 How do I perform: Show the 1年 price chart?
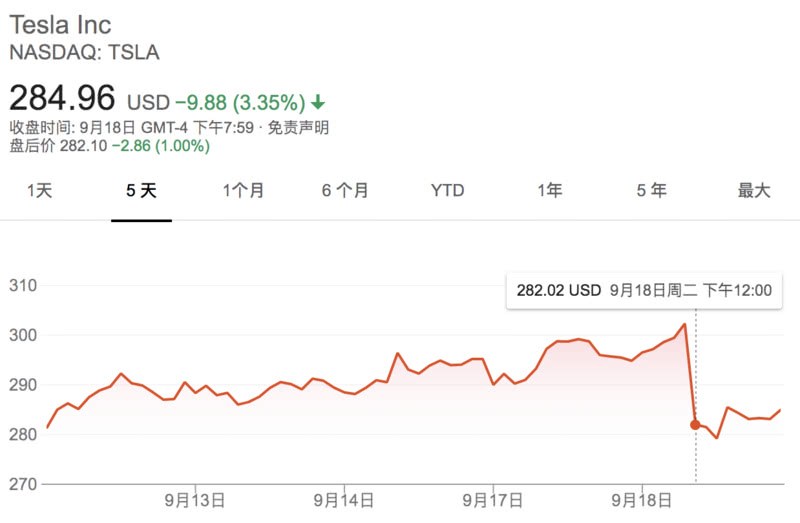(x=549, y=190)
